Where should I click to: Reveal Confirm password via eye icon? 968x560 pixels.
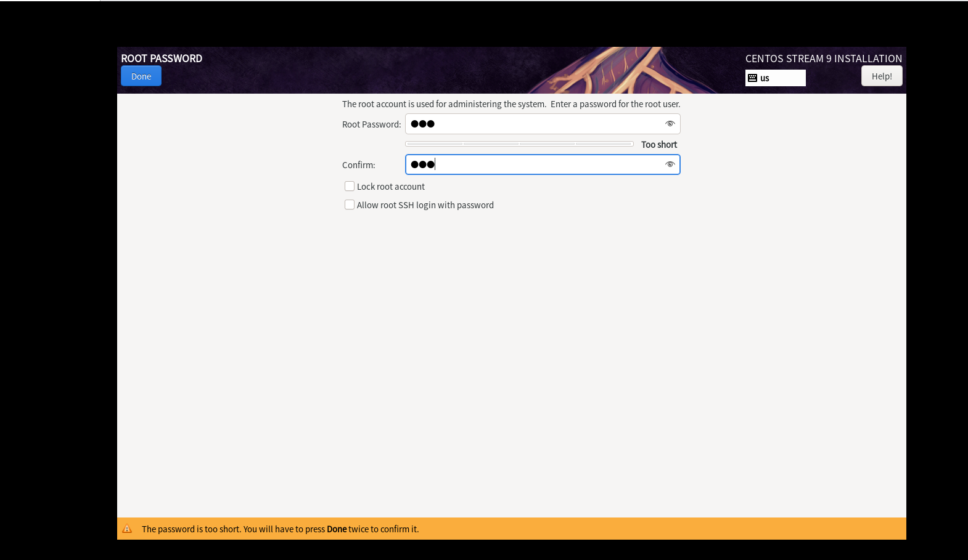point(670,164)
